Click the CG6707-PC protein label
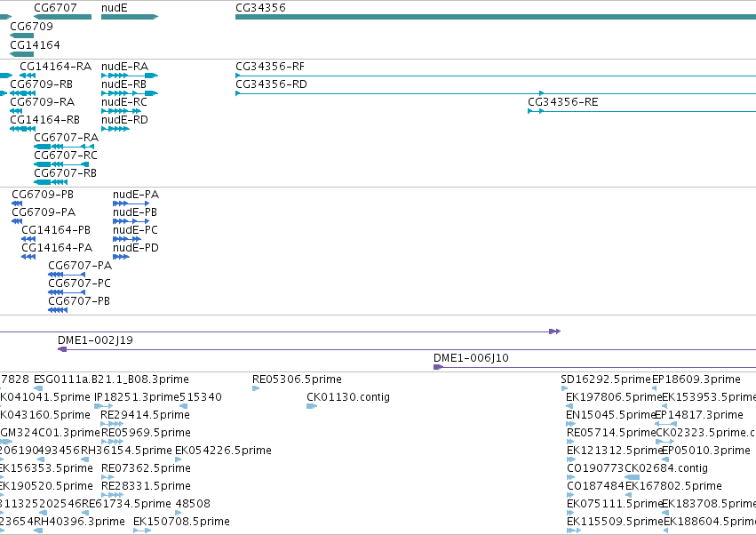The height and width of the screenshot is (535, 756). 79,283
